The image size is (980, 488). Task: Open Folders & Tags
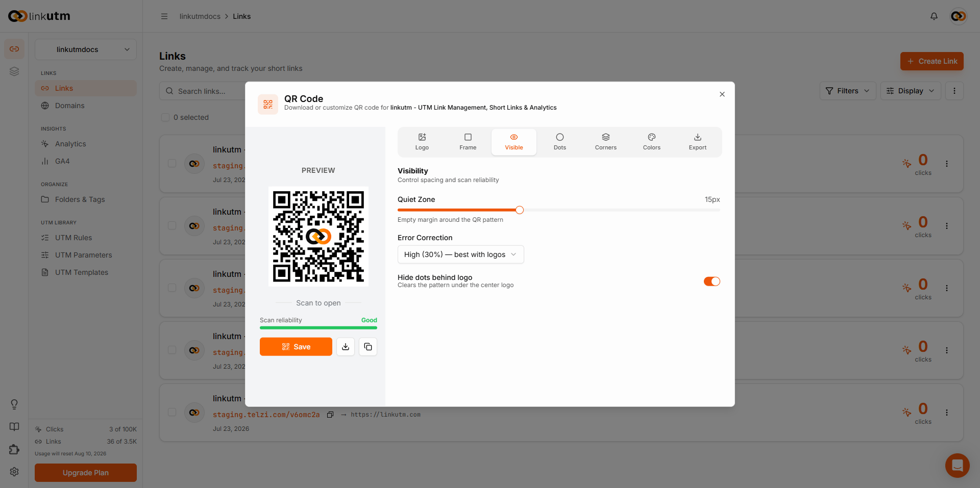tap(86, 199)
